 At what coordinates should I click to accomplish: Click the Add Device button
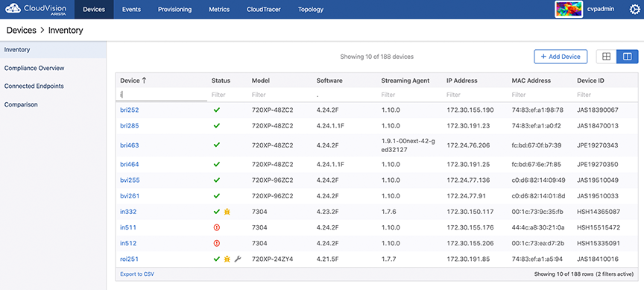561,57
